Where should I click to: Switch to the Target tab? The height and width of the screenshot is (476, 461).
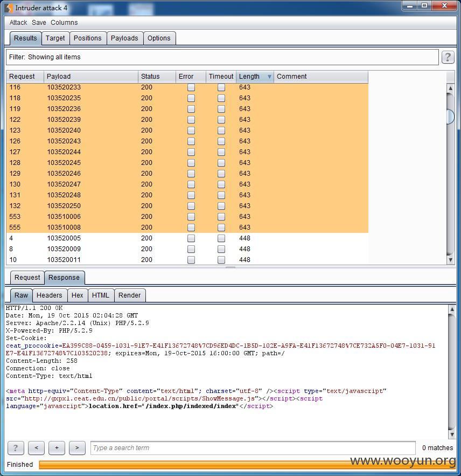pos(55,38)
